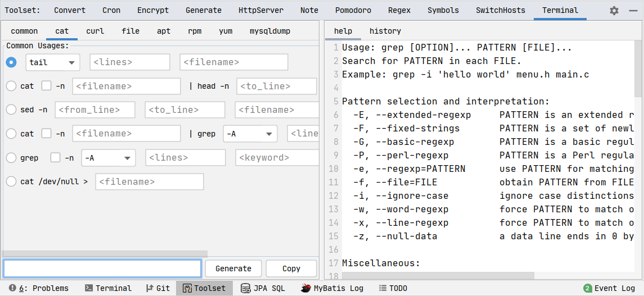644x296 pixels.
Task: Hide the Toolset panel with the minimize dash
Action: [633, 11]
